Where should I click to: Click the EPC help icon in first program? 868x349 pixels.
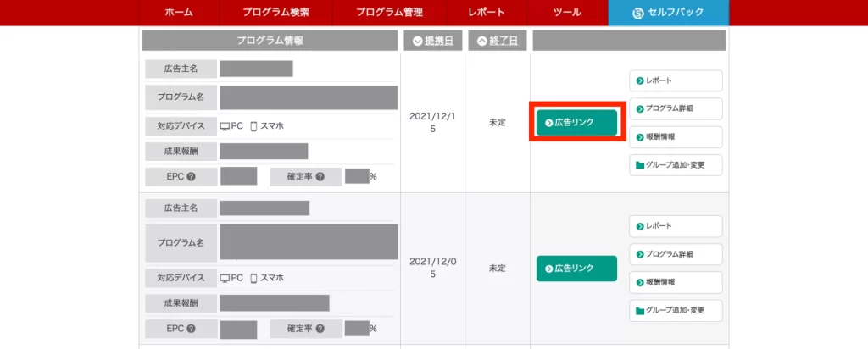[x=192, y=177]
